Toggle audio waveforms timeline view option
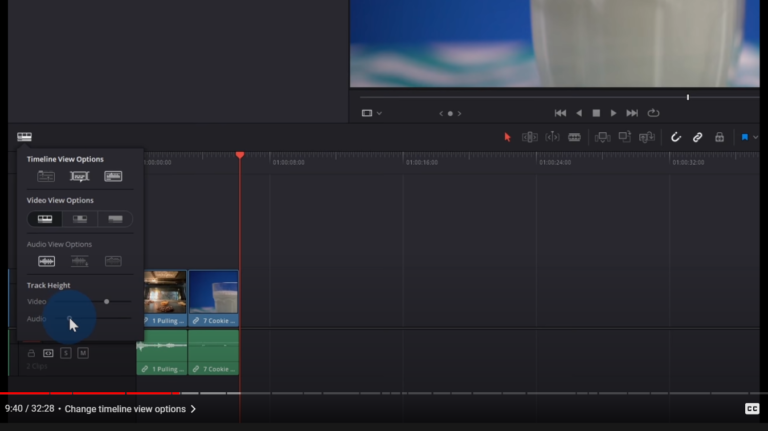This screenshot has height=431, width=768. coord(113,176)
